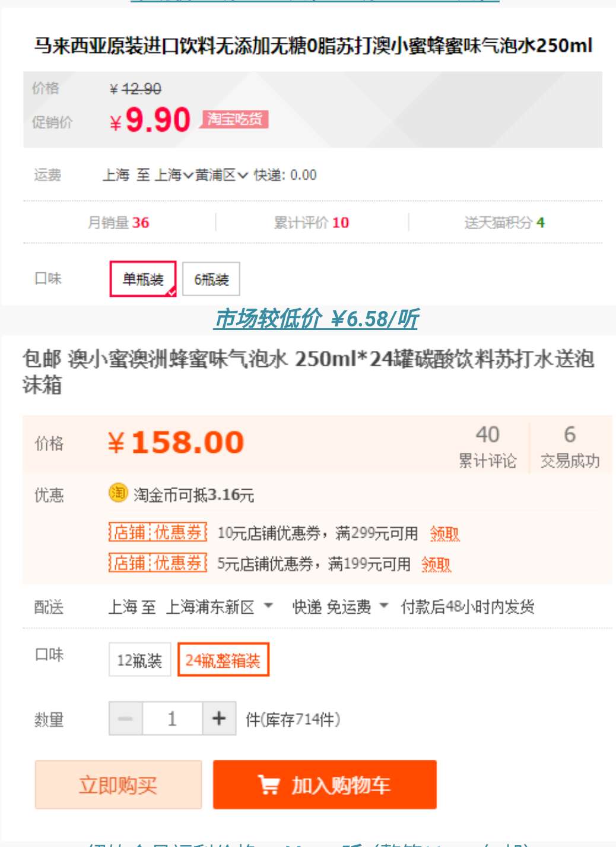Click the 淘金币 gold coin icon
The width and height of the screenshot is (616, 847).
118,493
